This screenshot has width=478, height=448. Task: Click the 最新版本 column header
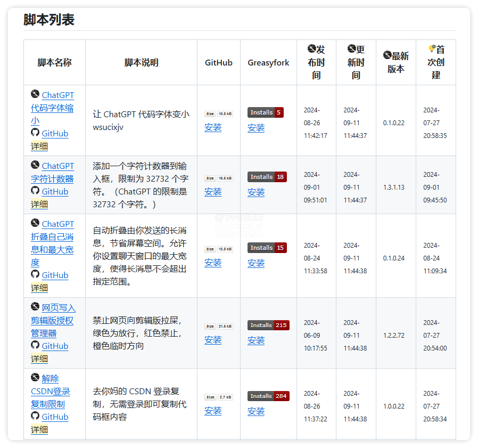point(396,62)
